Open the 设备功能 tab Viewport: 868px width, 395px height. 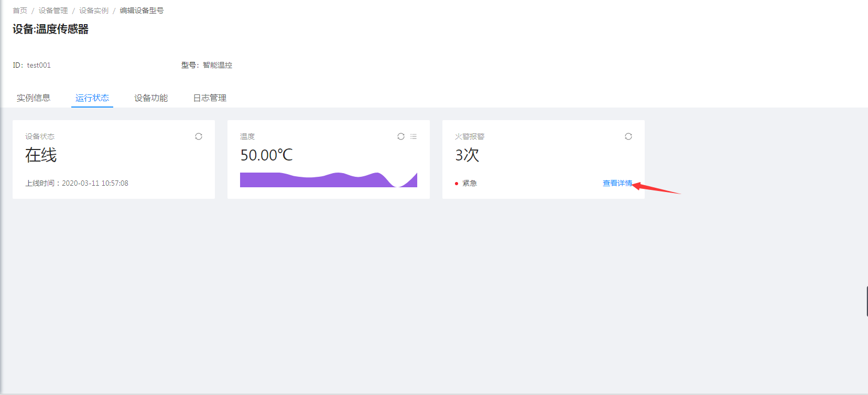coord(151,98)
